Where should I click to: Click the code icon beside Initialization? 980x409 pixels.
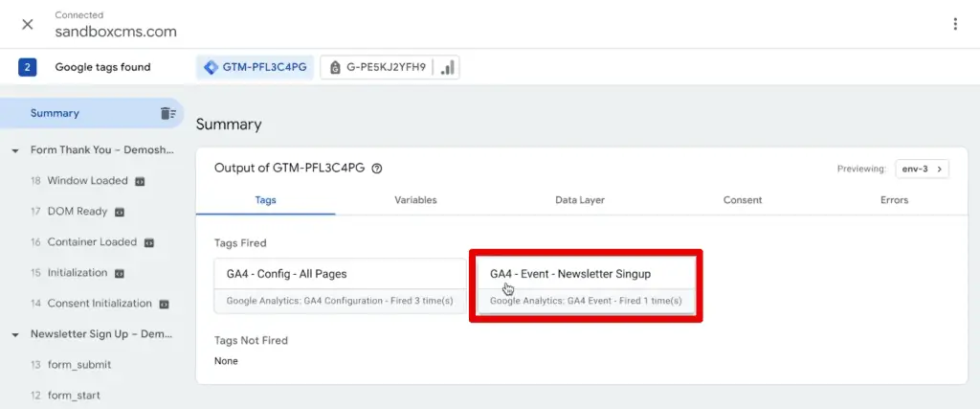point(120,273)
